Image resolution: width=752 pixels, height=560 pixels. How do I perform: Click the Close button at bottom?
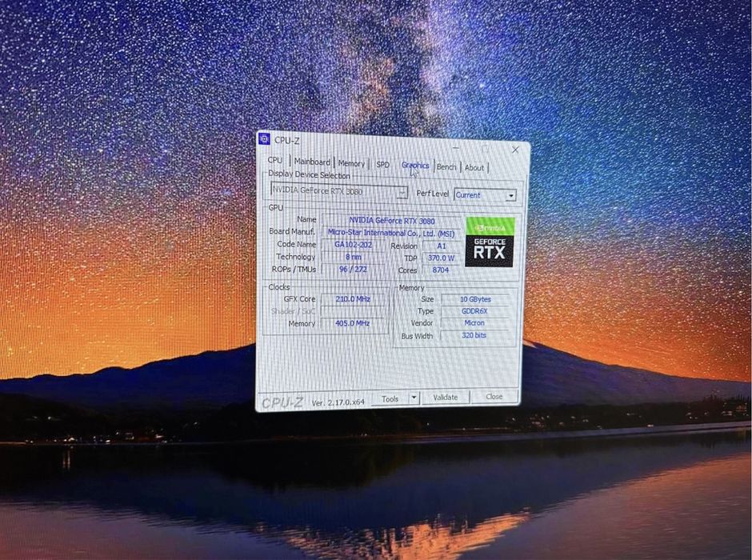point(494,397)
